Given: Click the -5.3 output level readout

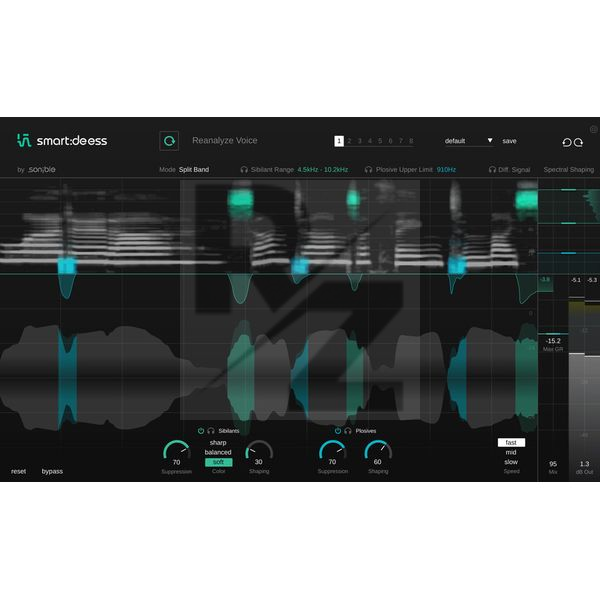Looking at the screenshot, I should point(592,280).
